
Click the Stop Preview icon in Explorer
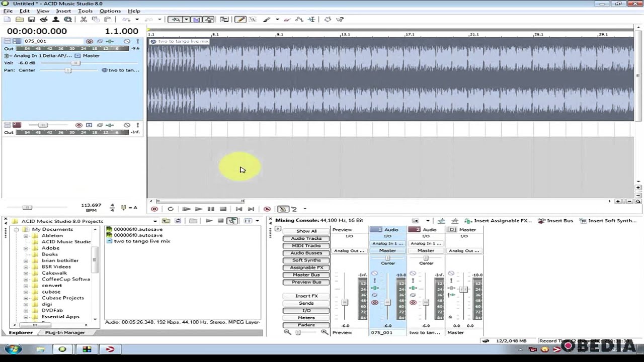click(x=220, y=221)
